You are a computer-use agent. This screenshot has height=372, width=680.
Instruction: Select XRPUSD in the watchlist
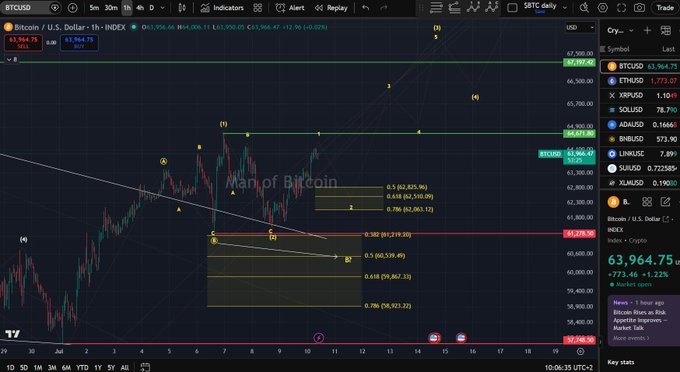coord(641,95)
